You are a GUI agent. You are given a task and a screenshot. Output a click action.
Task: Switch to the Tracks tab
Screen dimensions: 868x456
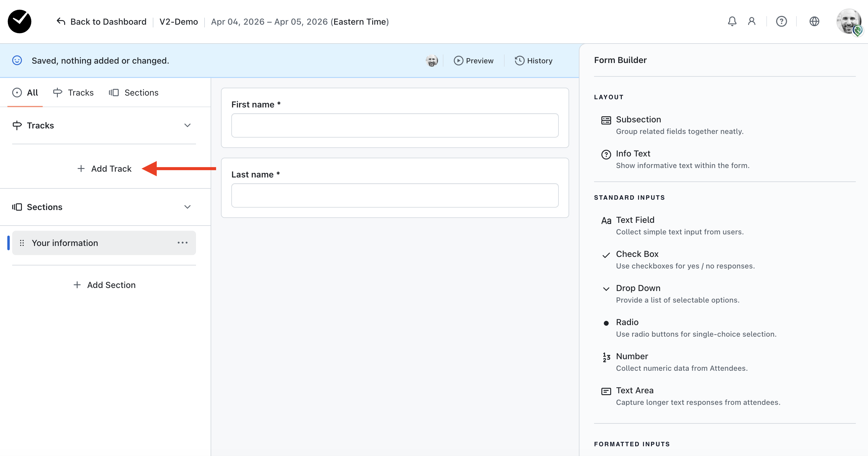[x=73, y=93]
